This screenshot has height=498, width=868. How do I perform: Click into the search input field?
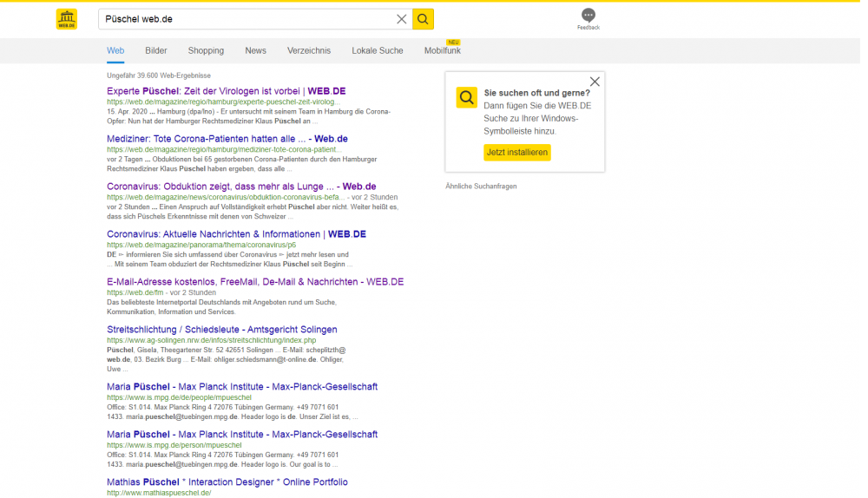pos(243,19)
